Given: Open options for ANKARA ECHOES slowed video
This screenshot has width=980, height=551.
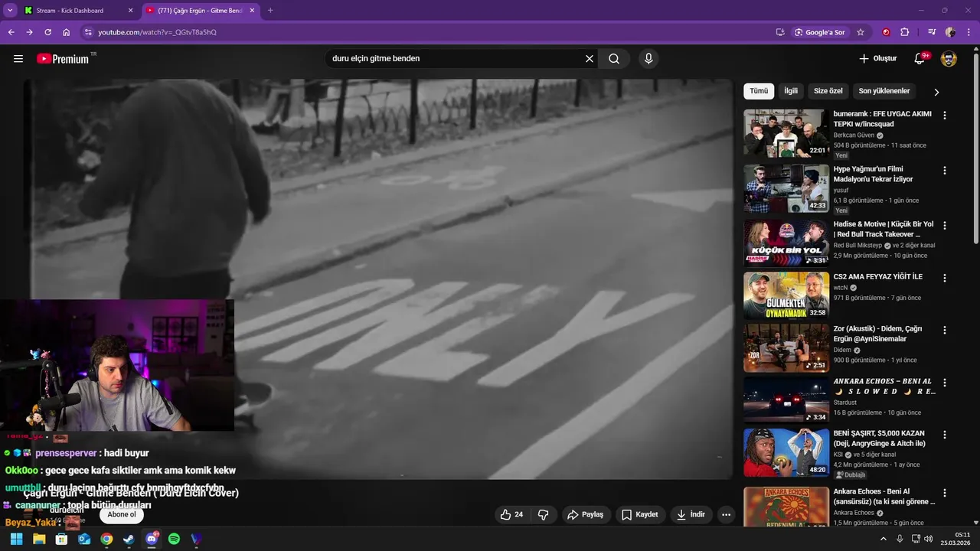Looking at the screenshot, I should [x=944, y=382].
